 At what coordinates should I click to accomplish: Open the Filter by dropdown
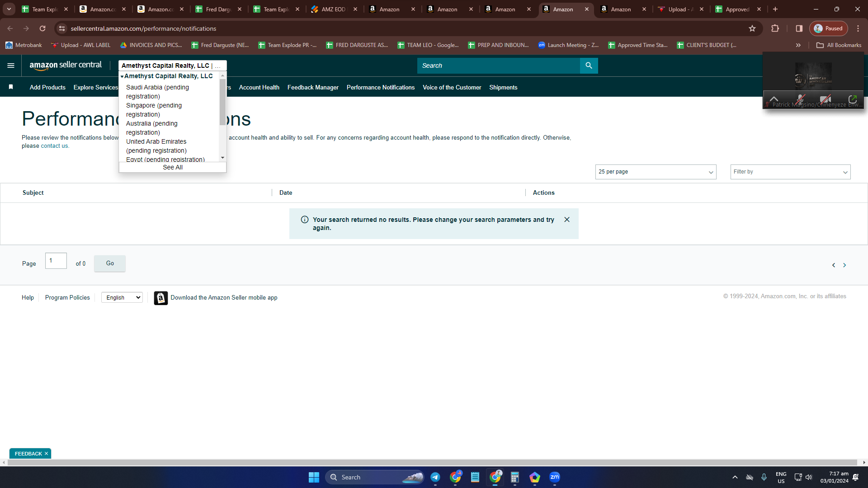click(790, 172)
